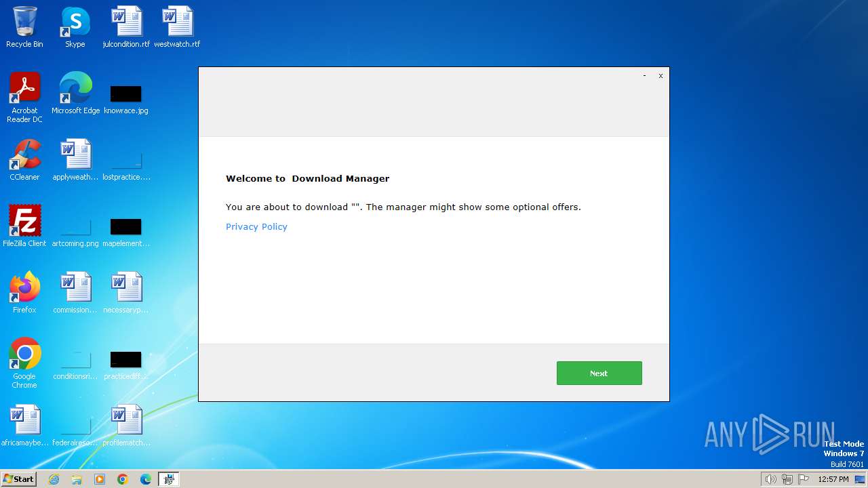The image size is (868, 488).
Task: Select africamaybe... Word document
Action: 24,426
